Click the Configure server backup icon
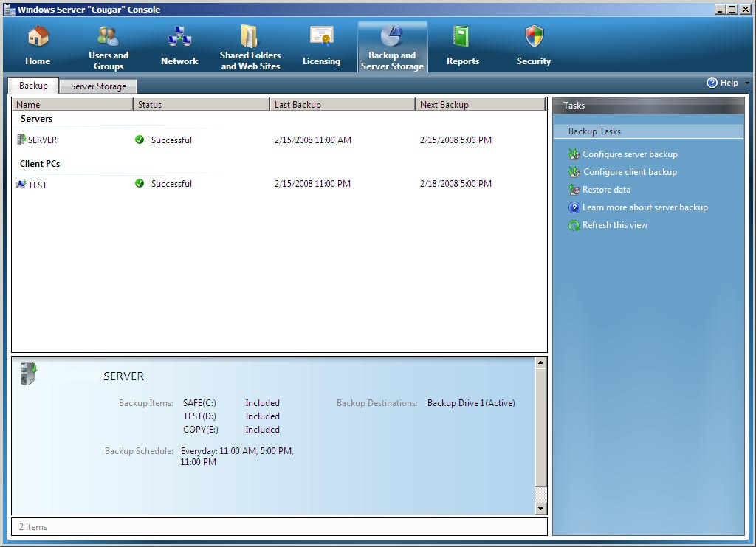The image size is (756, 547). 574,154
